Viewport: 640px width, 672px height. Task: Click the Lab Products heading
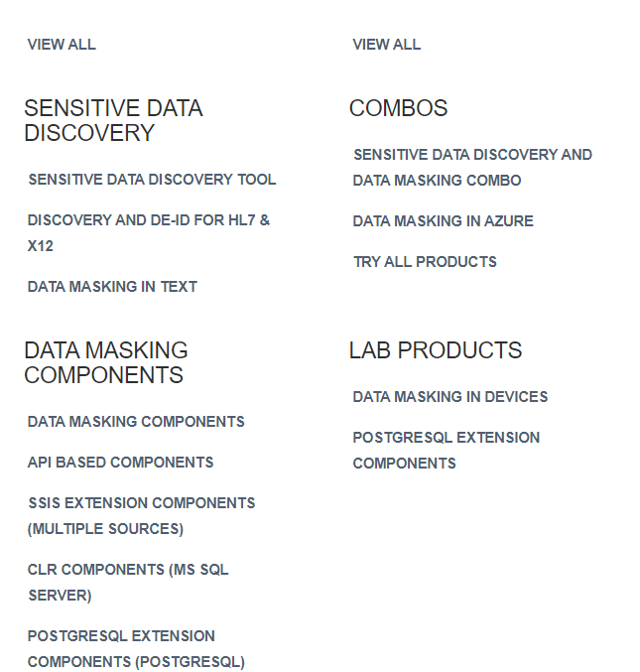point(436,350)
